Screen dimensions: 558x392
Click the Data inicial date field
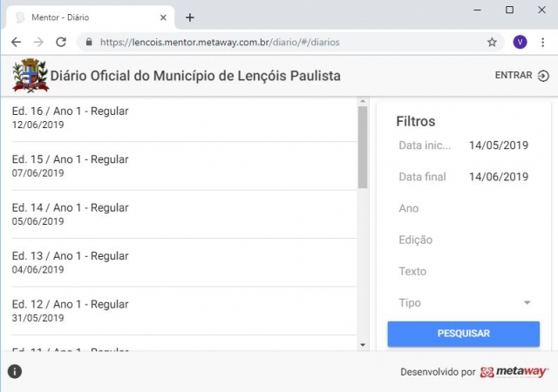click(464, 145)
